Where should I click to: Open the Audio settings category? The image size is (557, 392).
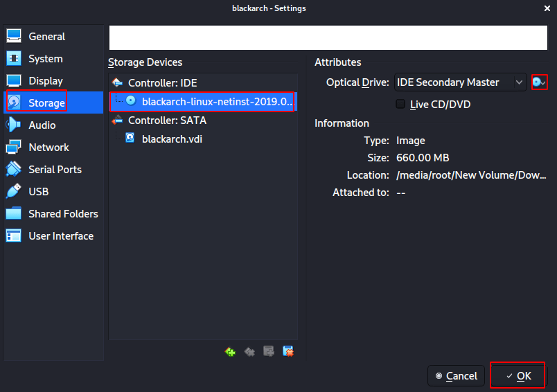53,125
